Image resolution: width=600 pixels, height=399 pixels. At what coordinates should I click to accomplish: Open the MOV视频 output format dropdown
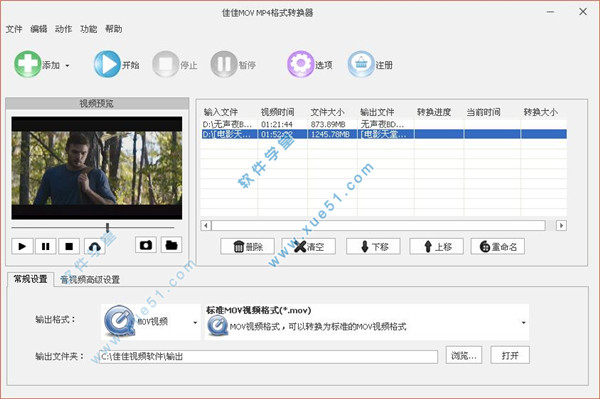150,322
